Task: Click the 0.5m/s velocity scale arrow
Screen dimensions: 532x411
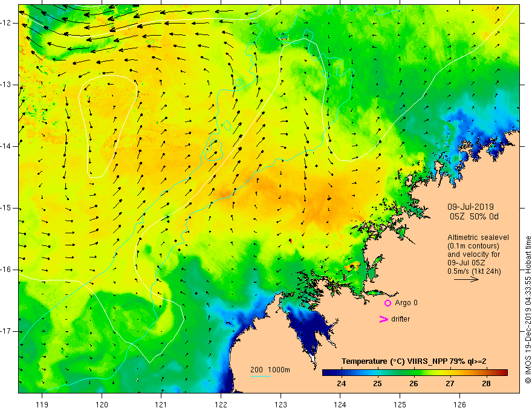Action: (466, 280)
